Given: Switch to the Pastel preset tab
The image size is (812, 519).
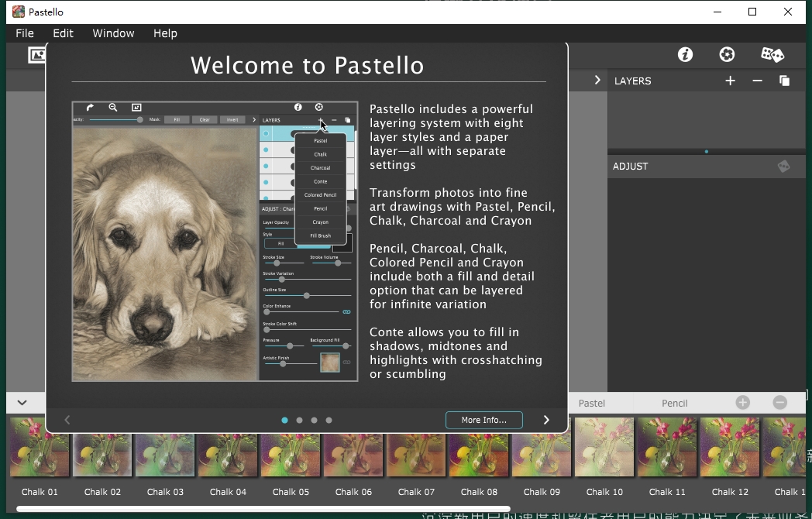Looking at the screenshot, I should click(591, 403).
